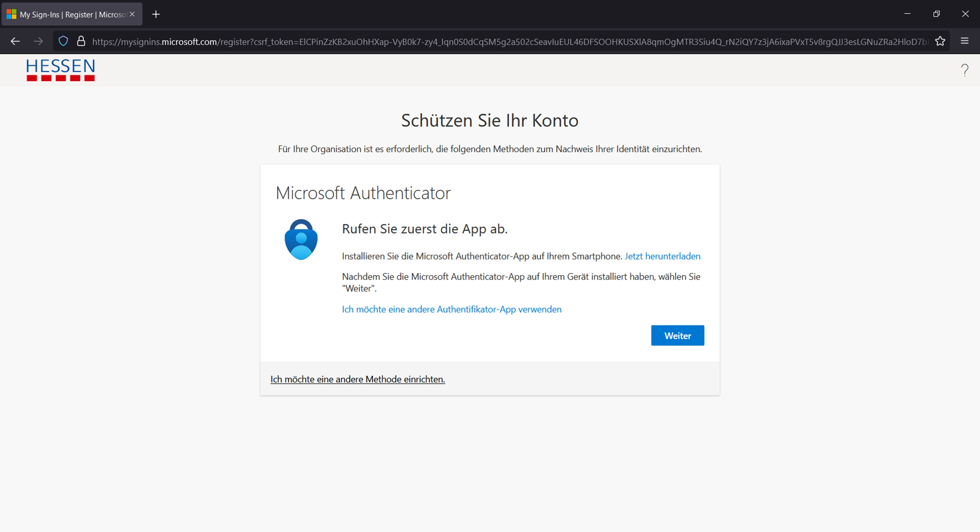Click the Microsoft Authenticator heading text

coord(363,193)
